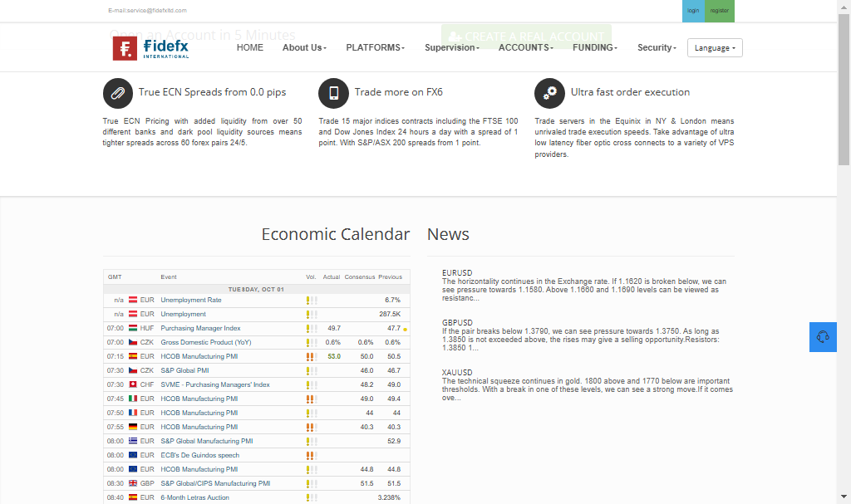Viewport: 851px width, 504px height.
Task: Open the About Us menu
Action: tap(304, 48)
